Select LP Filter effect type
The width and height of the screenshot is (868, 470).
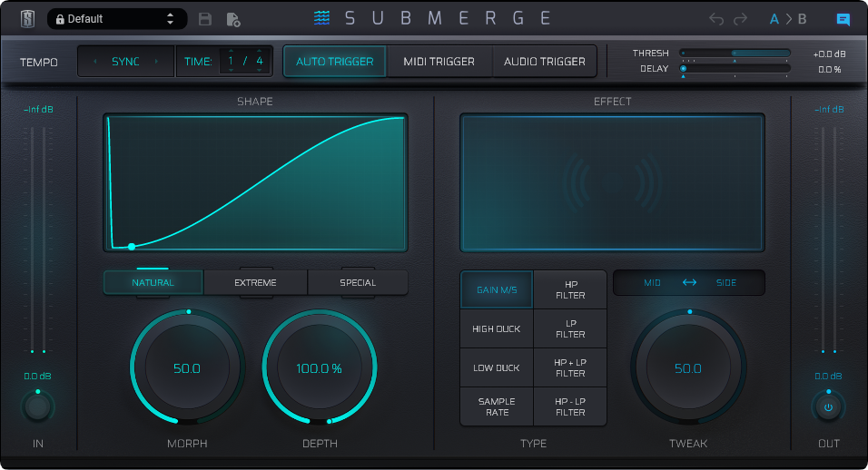(570, 329)
